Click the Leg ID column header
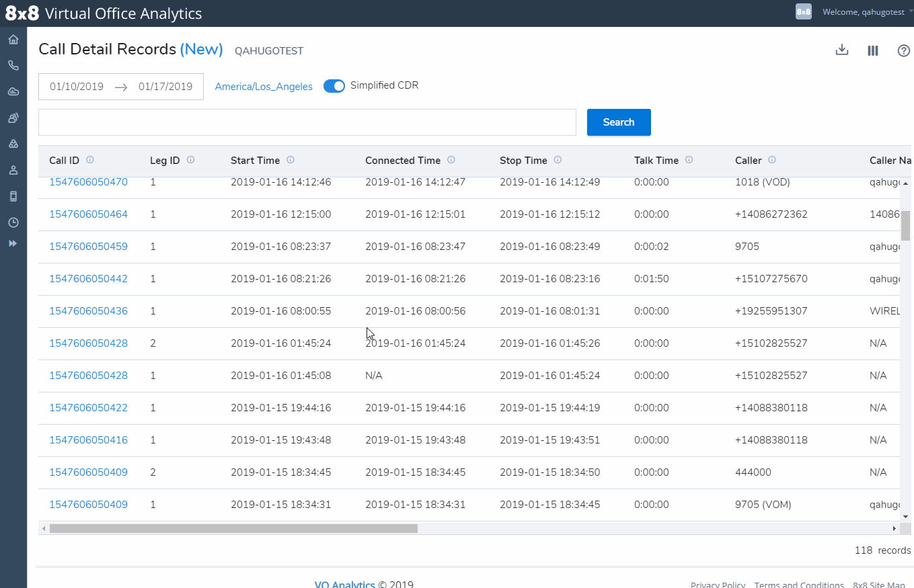The width and height of the screenshot is (914, 588). pyautogui.click(x=165, y=161)
